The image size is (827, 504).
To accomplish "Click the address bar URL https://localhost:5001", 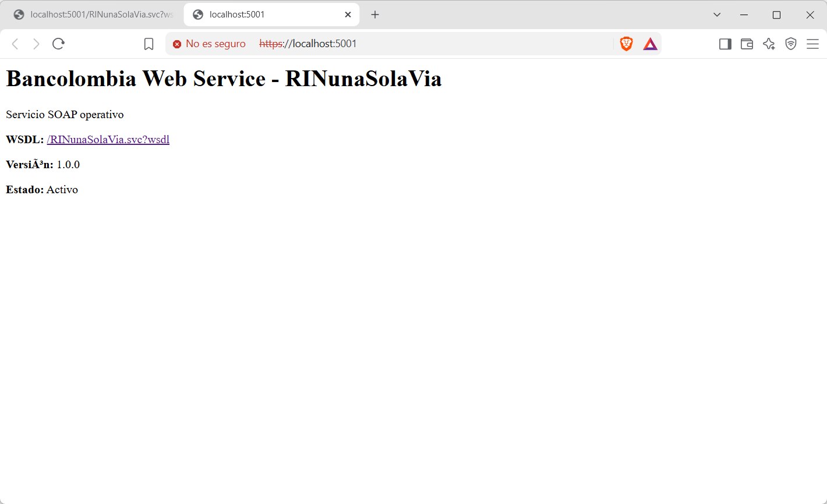I will tap(308, 44).
